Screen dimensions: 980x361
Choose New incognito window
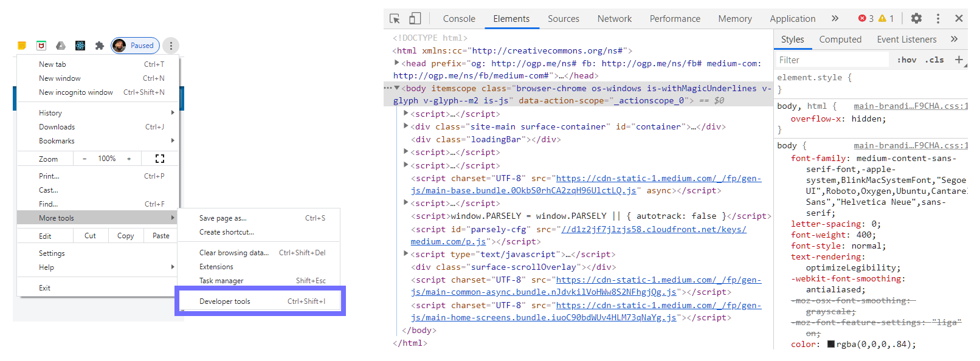click(98, 92)
